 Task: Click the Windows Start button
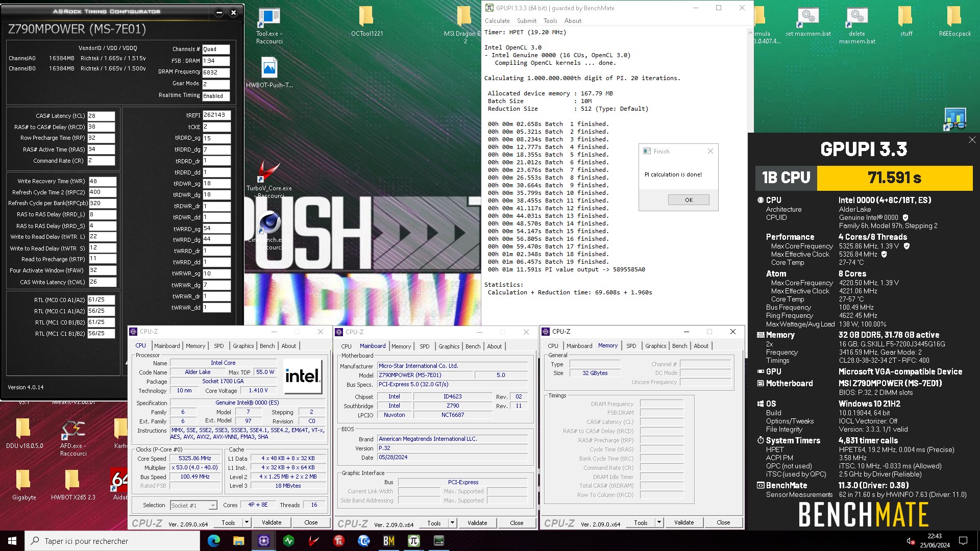coord(12,541)
